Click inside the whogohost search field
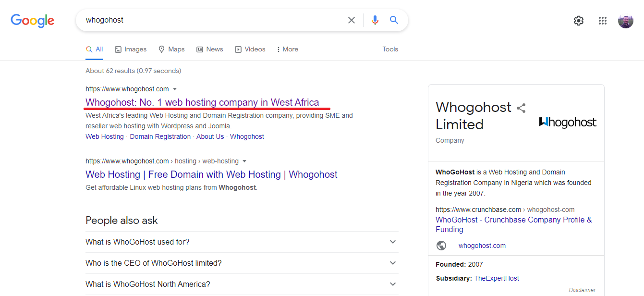The height and width of the screenshot is (296, 644). [x=211, y=20]
